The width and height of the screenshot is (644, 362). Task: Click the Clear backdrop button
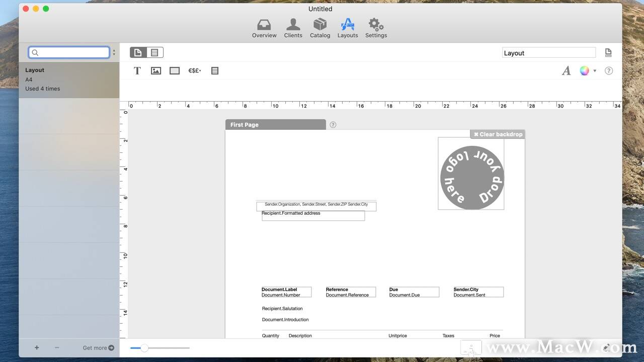498,134
